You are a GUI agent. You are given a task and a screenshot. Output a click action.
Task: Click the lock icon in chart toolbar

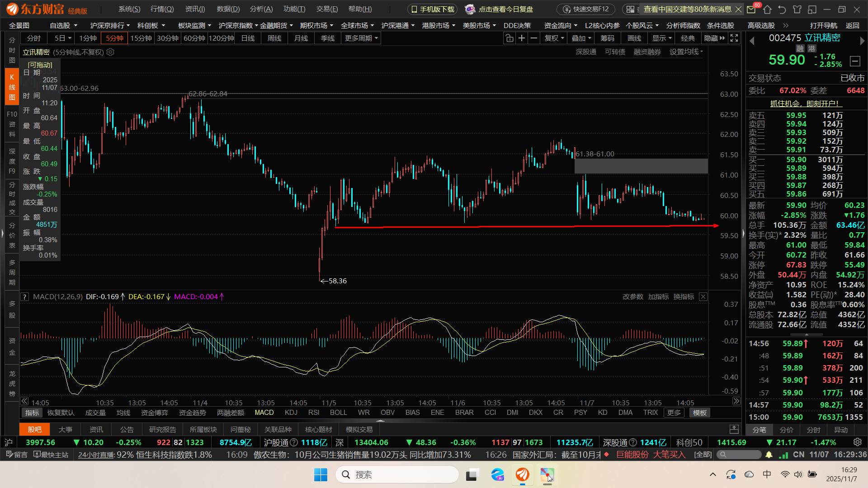coord(509,38)
